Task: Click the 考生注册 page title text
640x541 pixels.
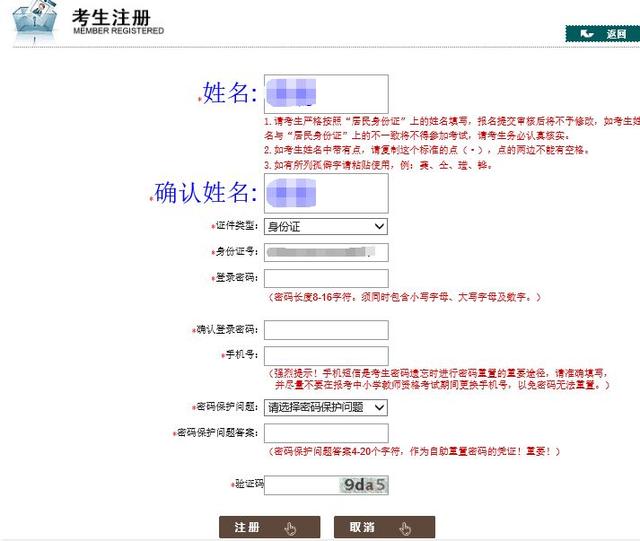Action: click(111, 18)
